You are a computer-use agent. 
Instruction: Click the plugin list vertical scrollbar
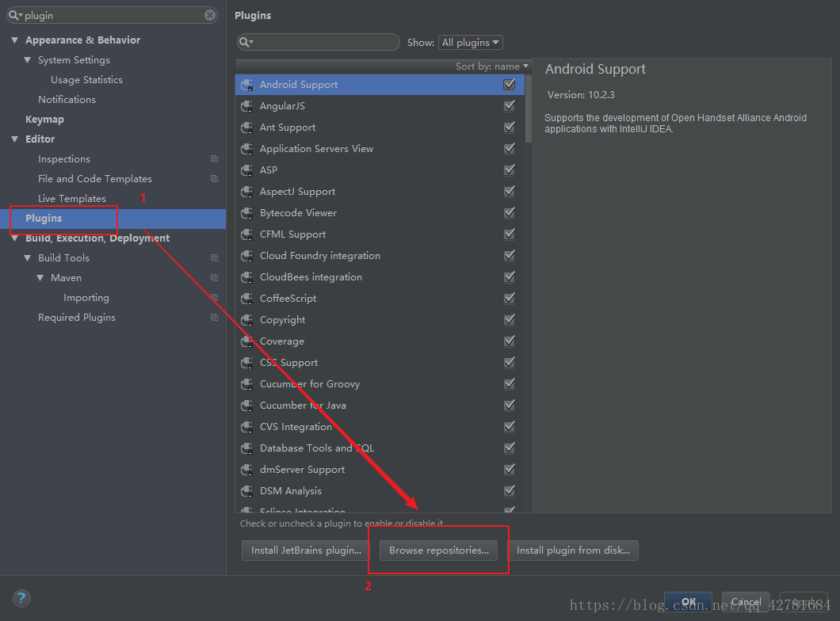coord(529,109)
